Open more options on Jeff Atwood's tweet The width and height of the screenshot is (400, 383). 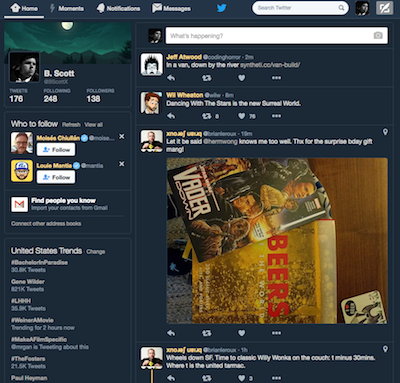point(276,78)
